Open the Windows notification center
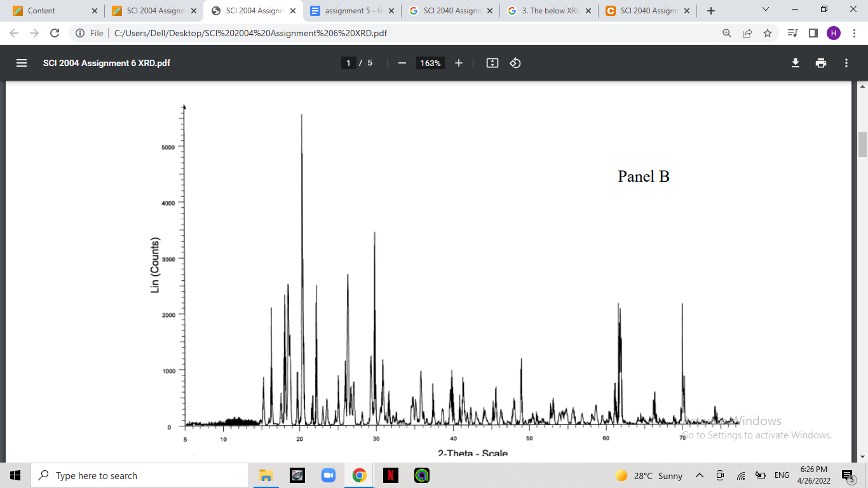 [x=847, y=475]
